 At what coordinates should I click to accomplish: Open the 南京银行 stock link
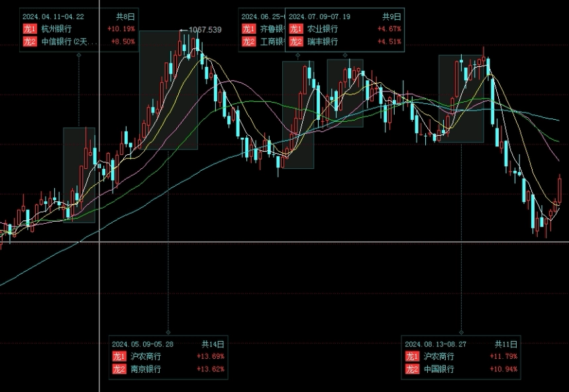pos(145,369)
